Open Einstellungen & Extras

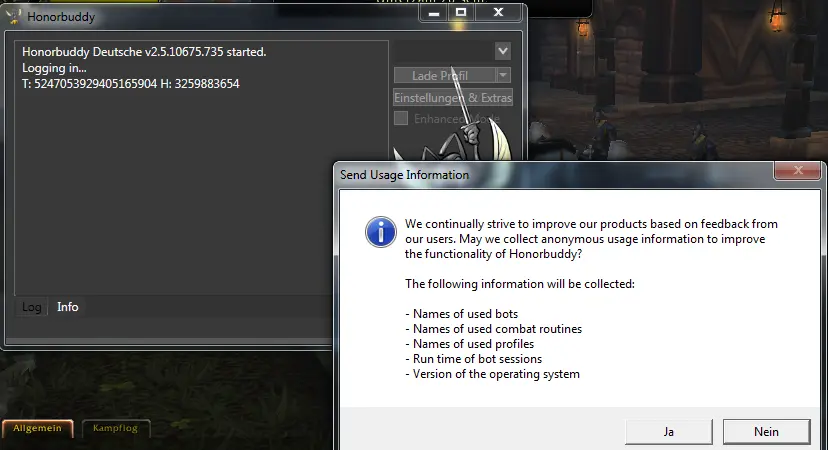(x=453, y=98)
